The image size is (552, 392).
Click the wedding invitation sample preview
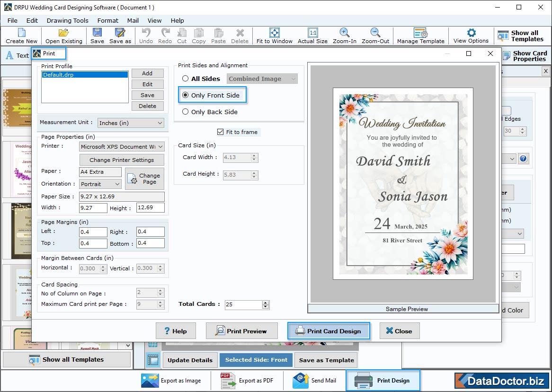[x=403, y=184]
